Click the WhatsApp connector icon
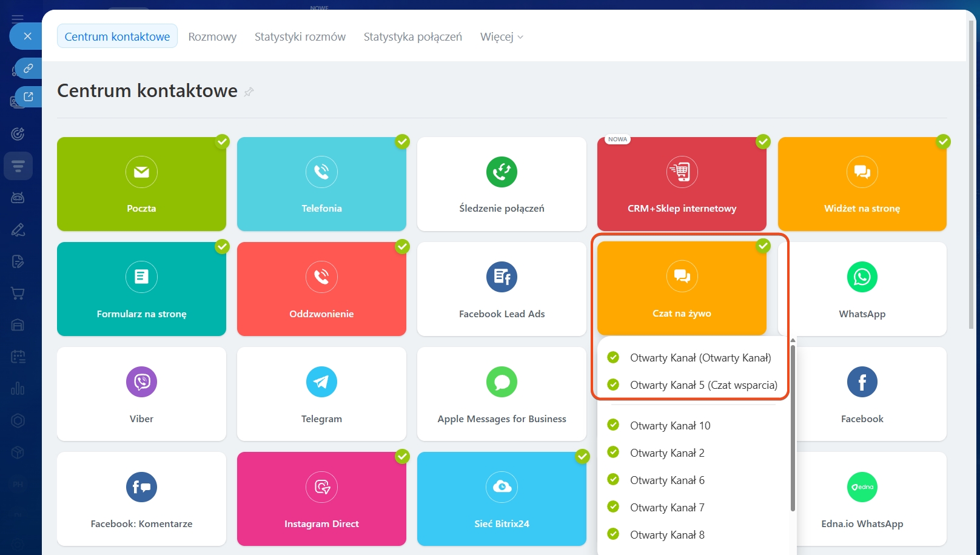 point(862,277)
